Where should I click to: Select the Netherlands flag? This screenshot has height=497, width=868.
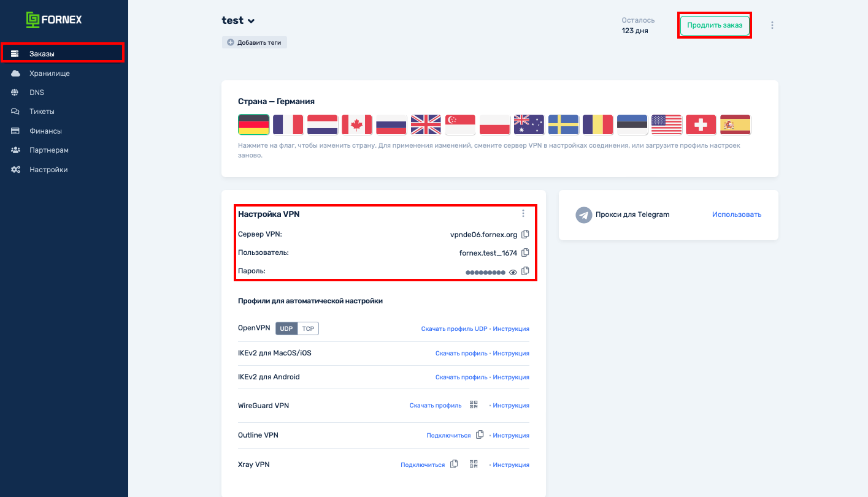point(322,125)
